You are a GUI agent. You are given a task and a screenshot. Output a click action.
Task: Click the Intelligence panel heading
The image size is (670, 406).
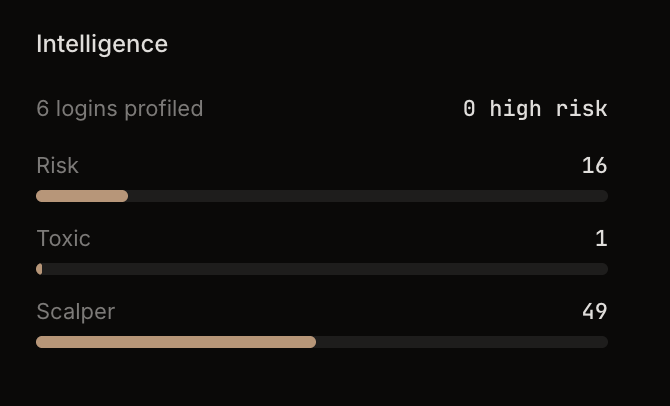pos(102,44)
